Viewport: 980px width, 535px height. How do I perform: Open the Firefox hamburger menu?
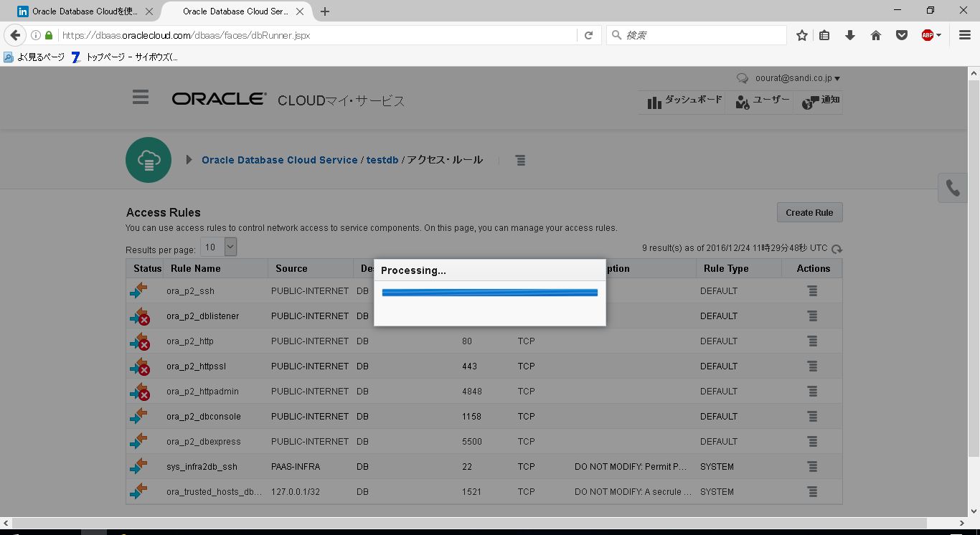pos(965,35)
